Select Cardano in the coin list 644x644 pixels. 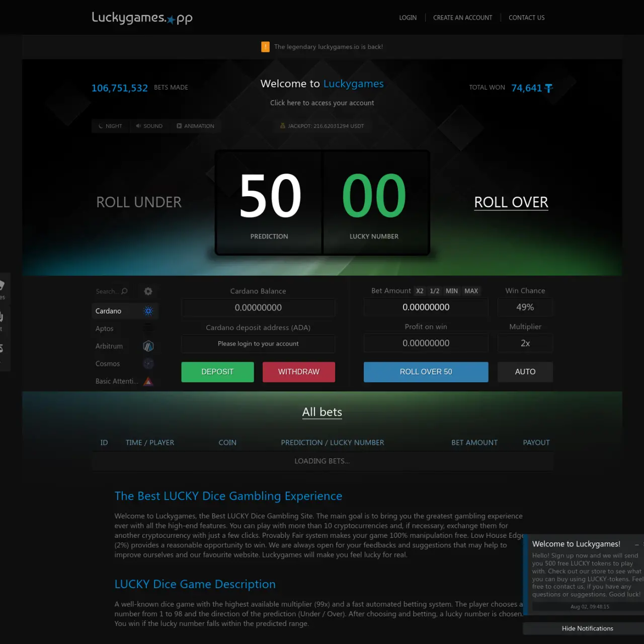coord(125,311)
